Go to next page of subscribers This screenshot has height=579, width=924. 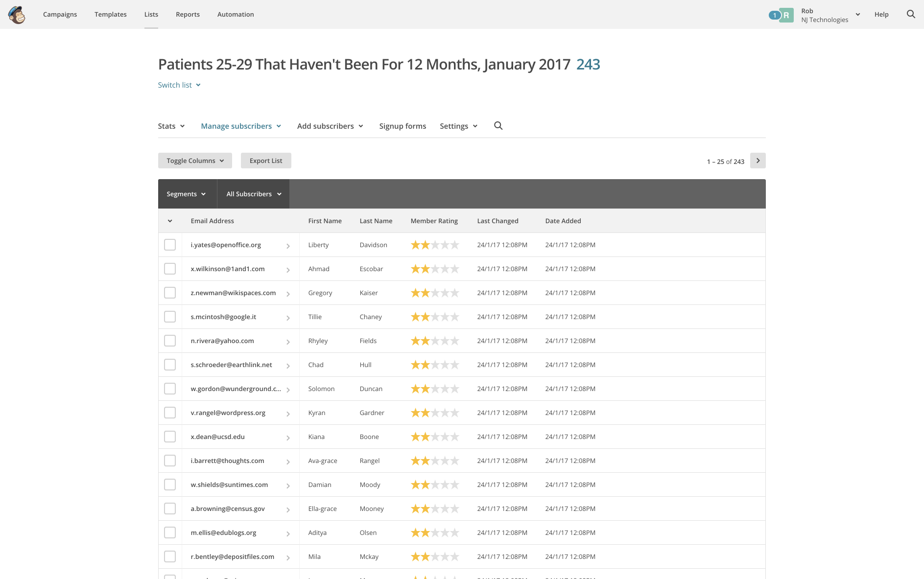[758, 161]
